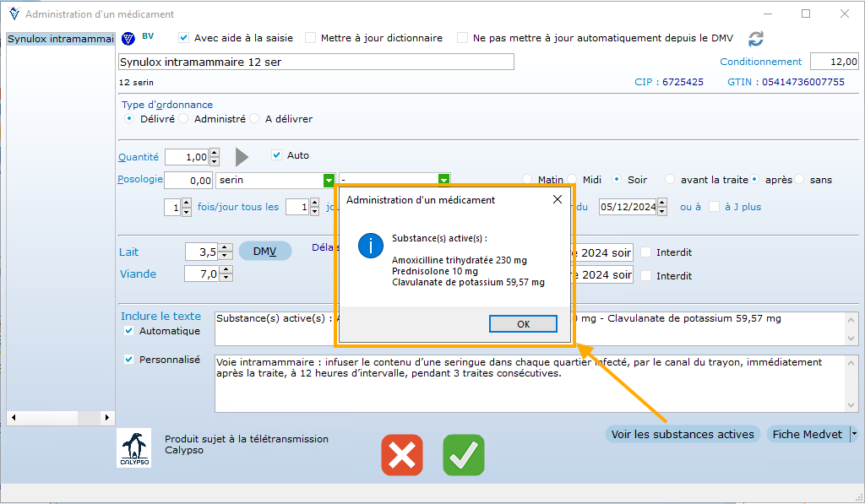Viewport: 865px width, 504px height.
Task: Click the Posologie link label
Action: pyautogui.click(x=140, y=179)
